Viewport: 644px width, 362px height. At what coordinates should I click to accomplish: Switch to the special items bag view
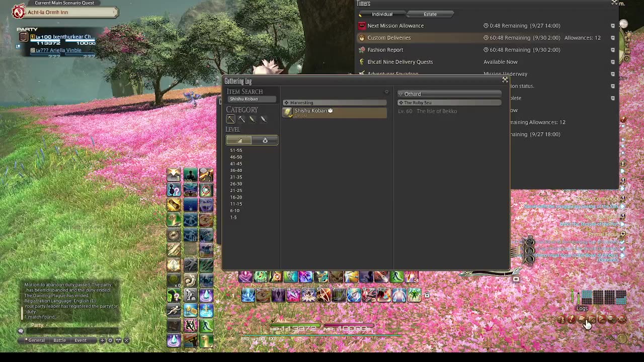click(x=265, y=140)
